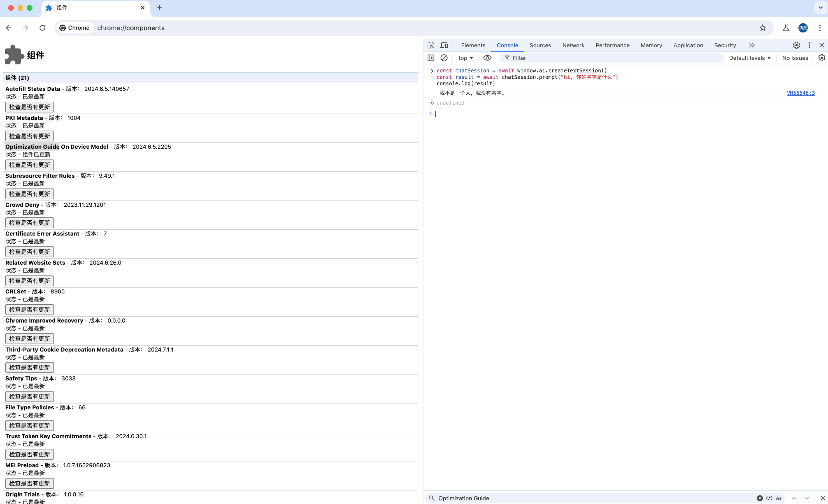Open console settings gear icon

822,58
